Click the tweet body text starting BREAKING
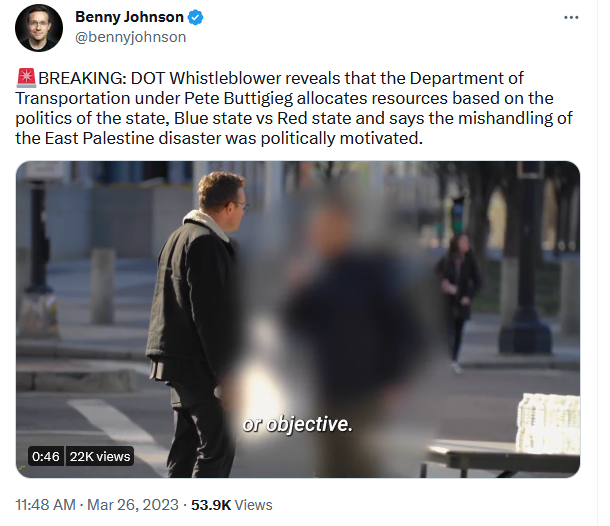The width and height of the screenshot is (610, 526). tap(294, 108)
